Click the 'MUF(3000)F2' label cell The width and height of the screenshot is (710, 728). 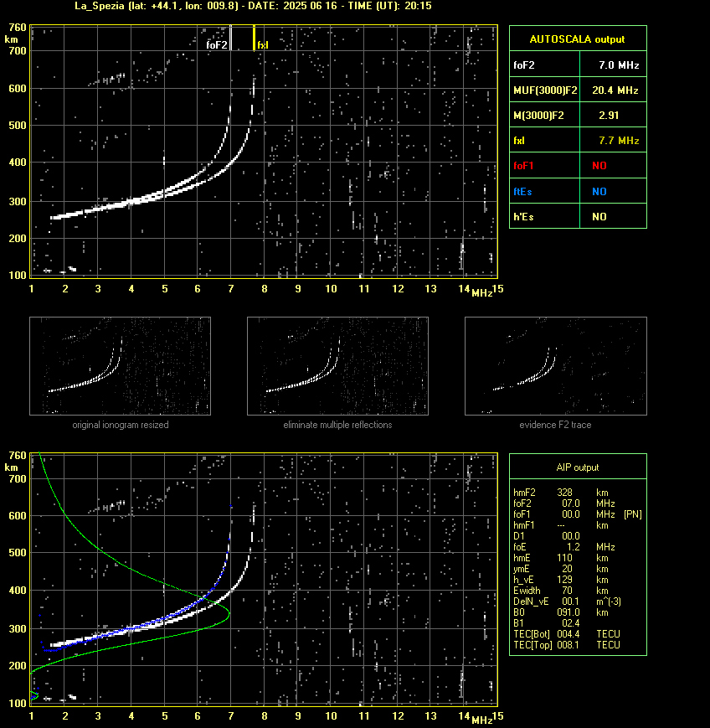coord(545,90)
